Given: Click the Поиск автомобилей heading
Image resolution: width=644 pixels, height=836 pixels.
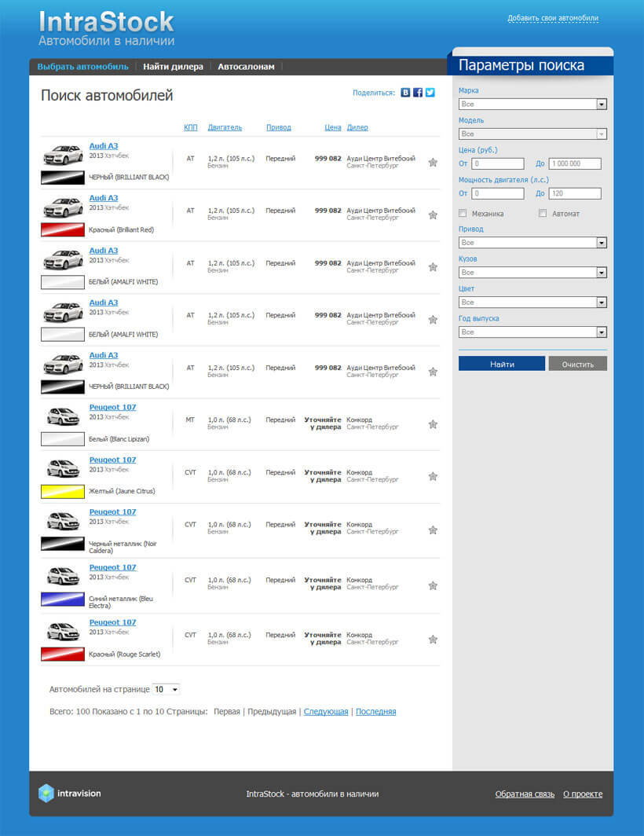Looking at the screenshot, I should pyautogui.click(x=107, y=95).
